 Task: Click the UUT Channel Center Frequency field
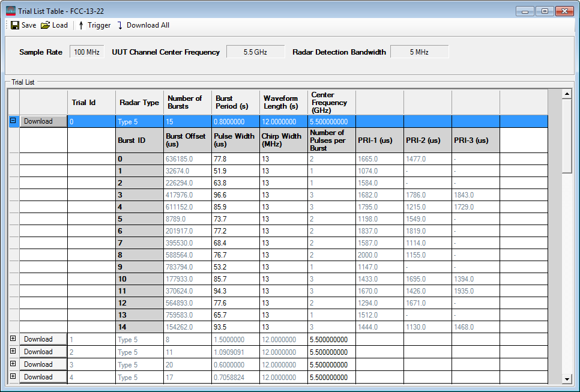(x=255, y=52)
